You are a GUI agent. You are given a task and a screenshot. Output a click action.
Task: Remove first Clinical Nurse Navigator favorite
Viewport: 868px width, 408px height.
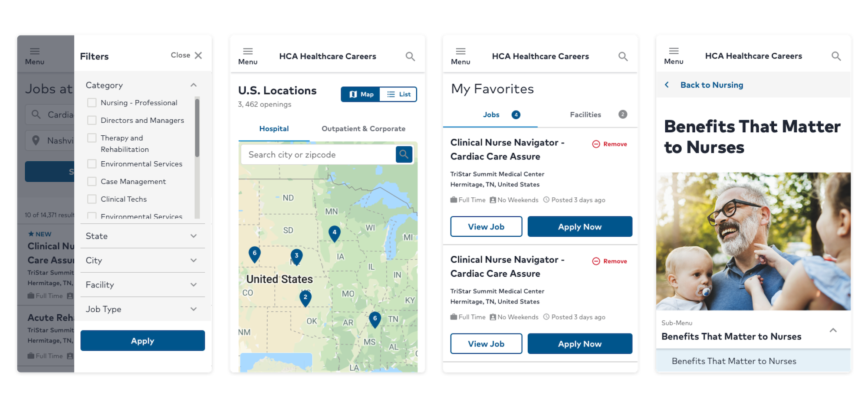point(609,144)
